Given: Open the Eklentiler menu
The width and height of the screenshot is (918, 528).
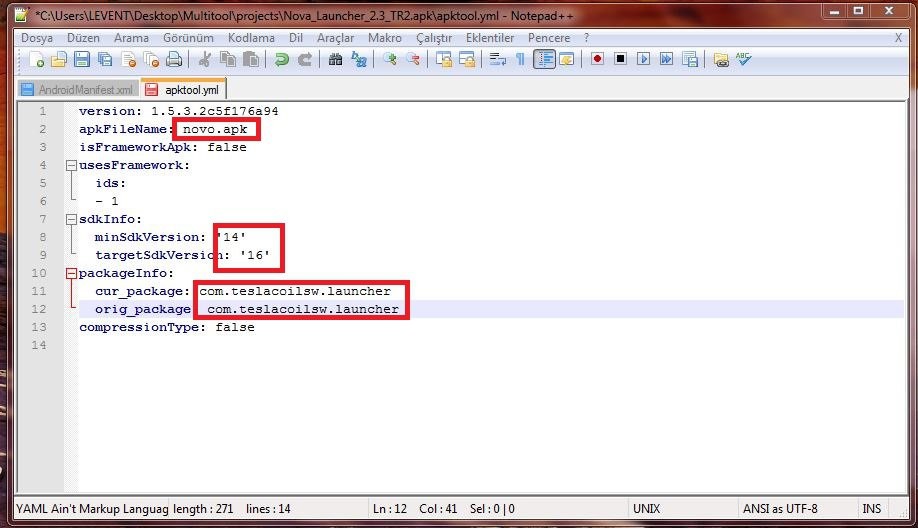Looking at the screenshot, I should pyautogui.click(x=490, y=38).
